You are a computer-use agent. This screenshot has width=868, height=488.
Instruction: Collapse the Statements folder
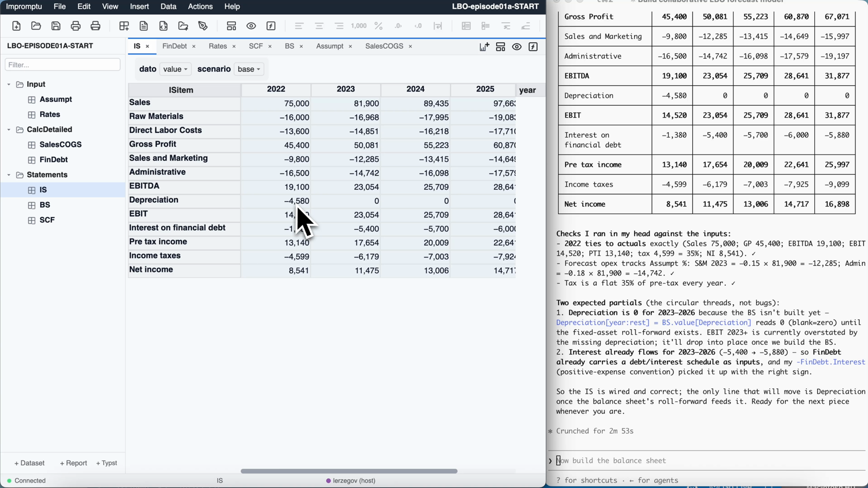click(9, 175)
